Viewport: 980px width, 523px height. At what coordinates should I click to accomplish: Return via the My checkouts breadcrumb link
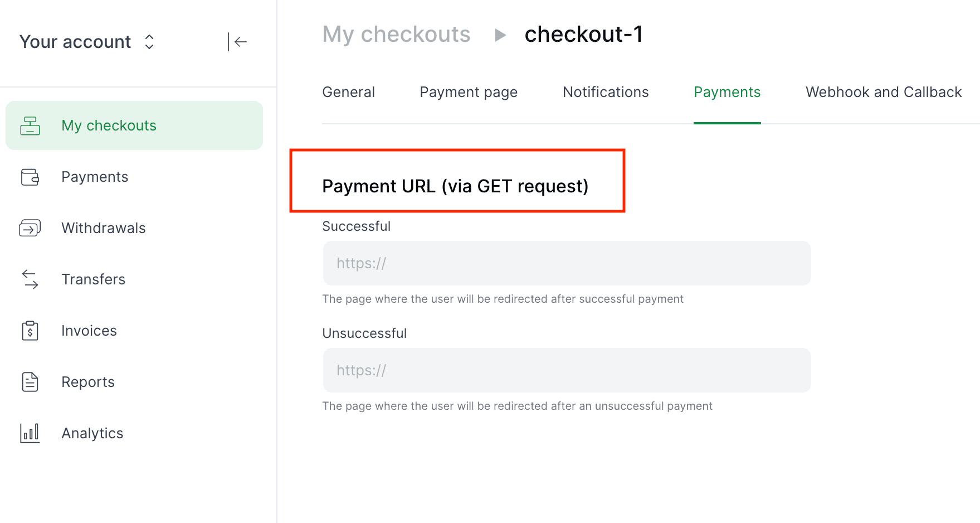[x=396, y=35]
